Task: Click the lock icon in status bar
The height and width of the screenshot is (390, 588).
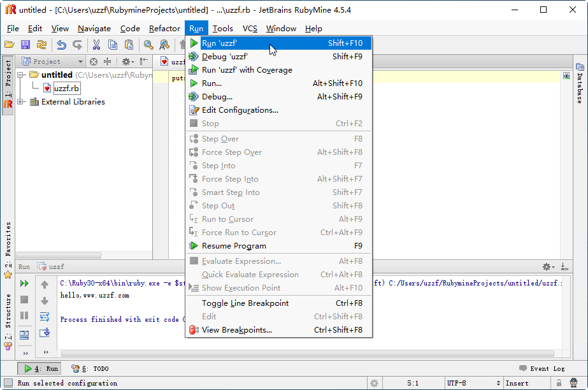Action: point(559,383)
